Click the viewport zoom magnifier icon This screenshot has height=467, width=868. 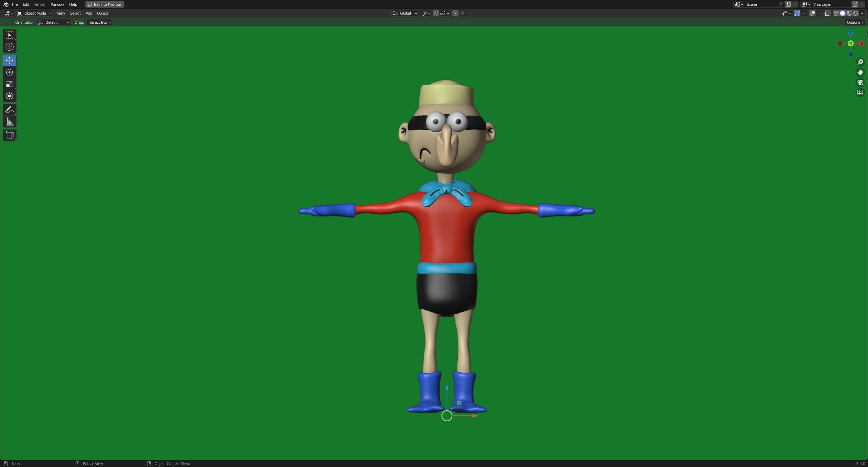pyautogui.click(x=860, y=62)
